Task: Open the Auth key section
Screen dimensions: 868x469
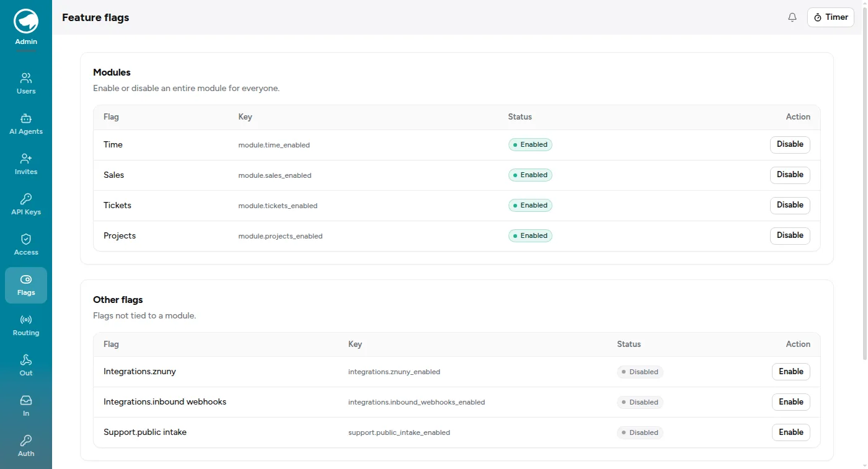Action: pyautogui.click(x=26, y=446)
